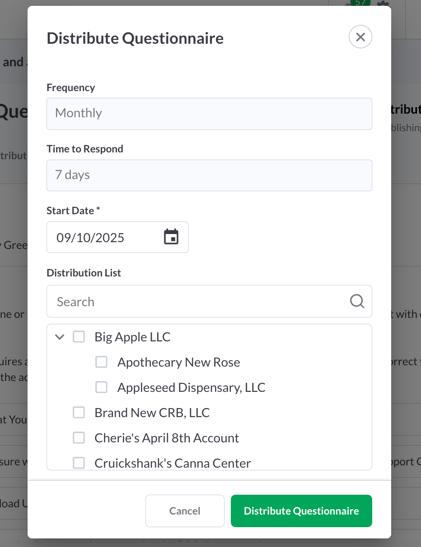Click the green Distribute Questionnaire button
The image size is (421, 547).
pyautogui.click(x=301, y=511)
